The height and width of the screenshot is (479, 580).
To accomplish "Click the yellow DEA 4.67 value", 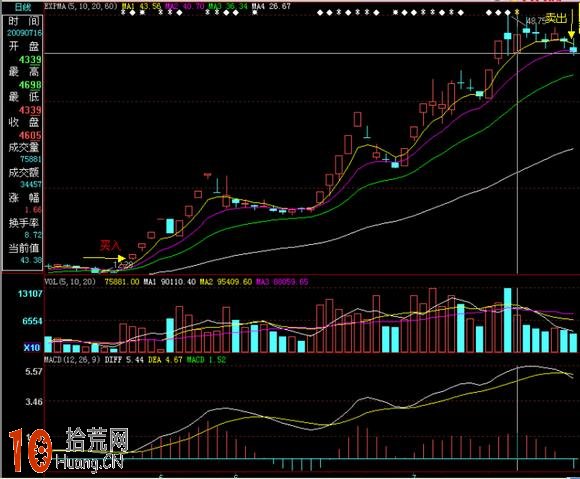I will click(165, 360).
